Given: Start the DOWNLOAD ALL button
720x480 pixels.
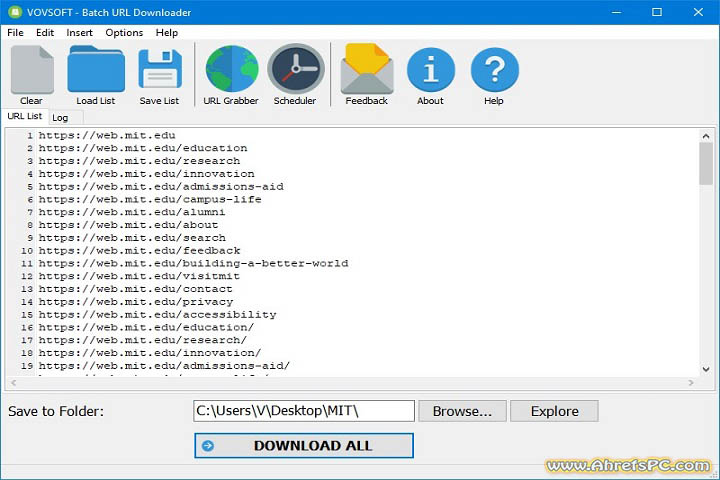Looking at the screenshot, I should pyautogui.click(x=304, y=446).
